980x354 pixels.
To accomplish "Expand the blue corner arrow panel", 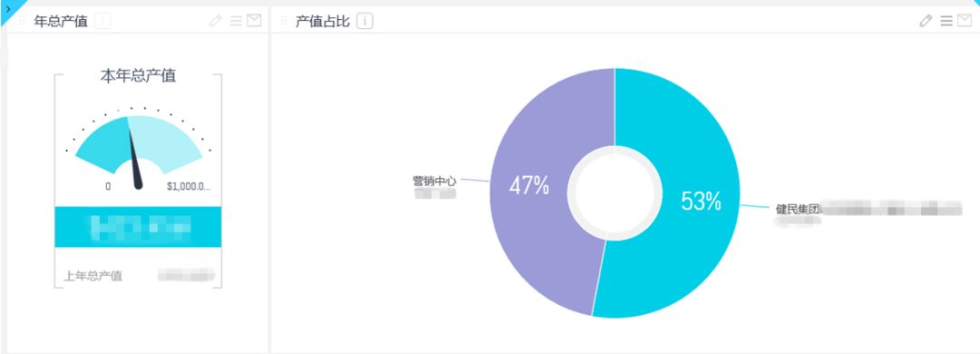I will tap(7, 7).
